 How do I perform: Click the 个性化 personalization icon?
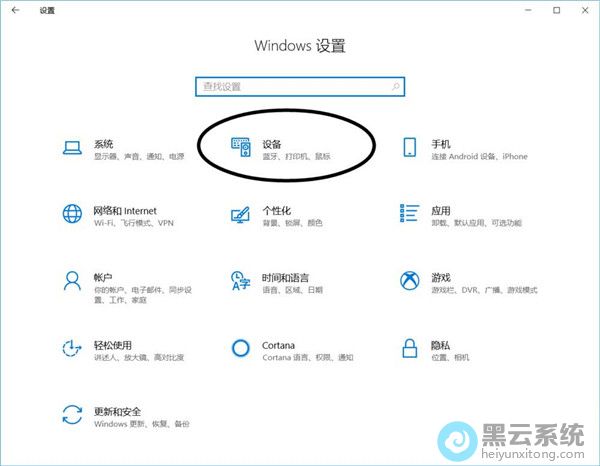pyautogui.click(x=241, y=215)
